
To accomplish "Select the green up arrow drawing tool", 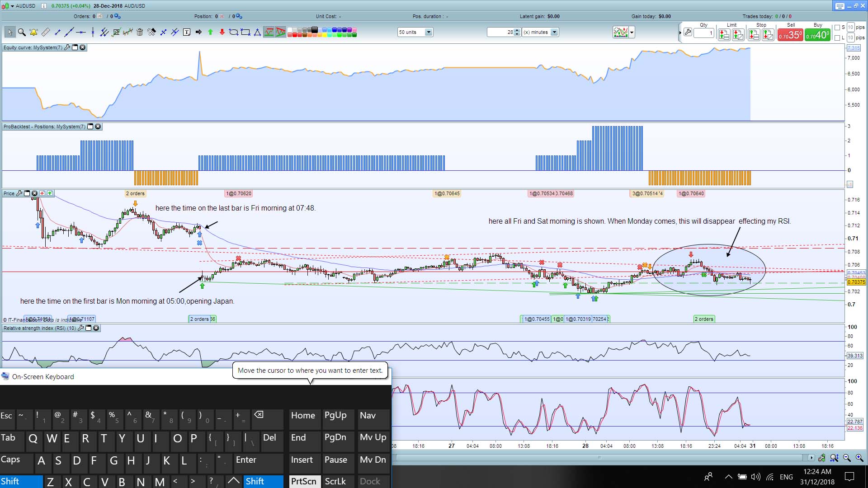I will 210,32.
